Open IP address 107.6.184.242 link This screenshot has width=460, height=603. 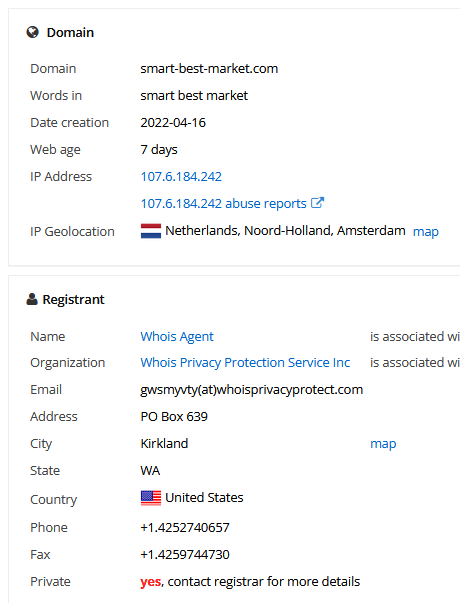[x=181, y=177]
